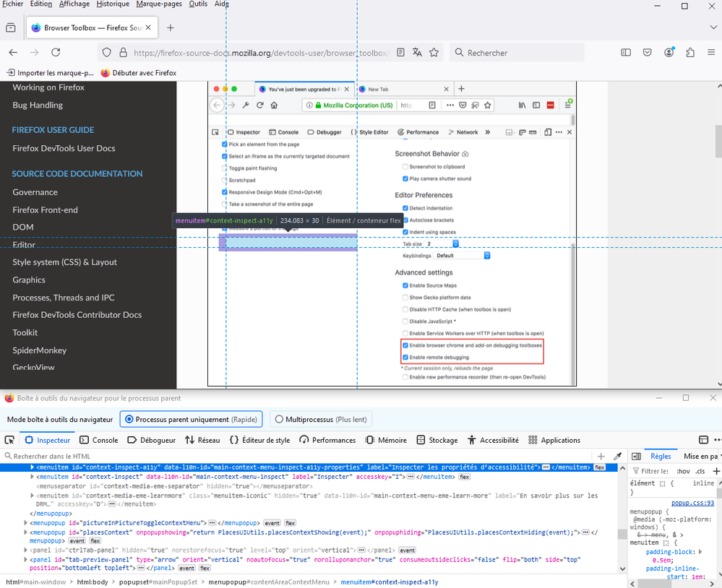Open the popup.css:93 stylesheet link
This screenshot has height=588, width=722.
pyautogui.click(x=692, y=503)
